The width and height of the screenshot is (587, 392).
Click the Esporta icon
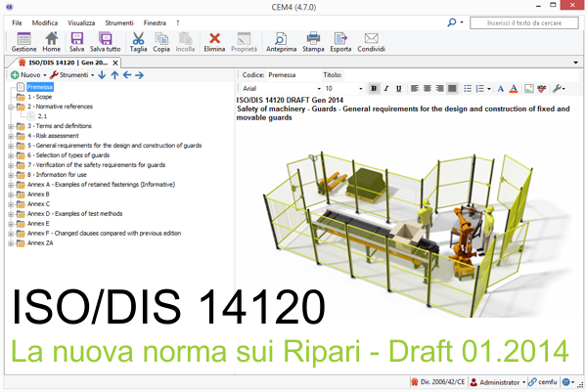[340, 41]
